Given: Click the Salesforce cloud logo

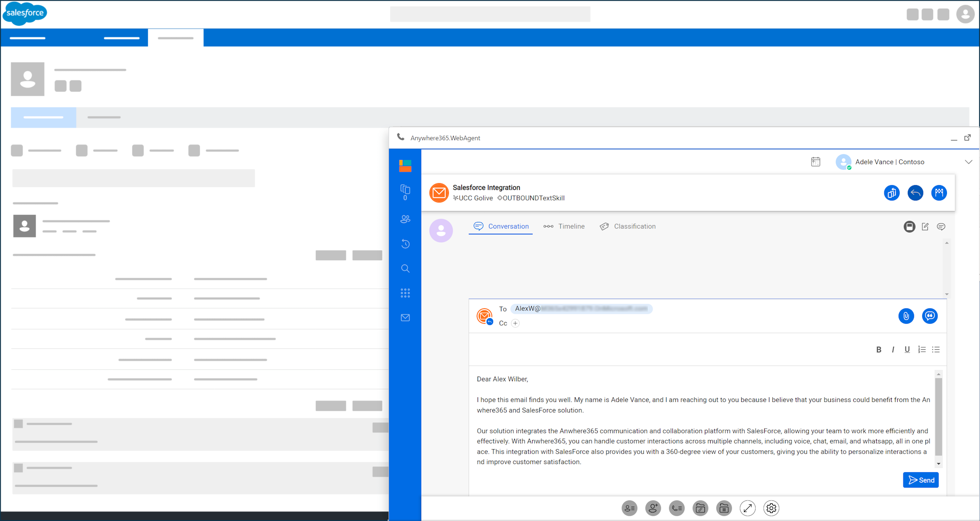Looking at the screenshot, I should pos(25,13).
